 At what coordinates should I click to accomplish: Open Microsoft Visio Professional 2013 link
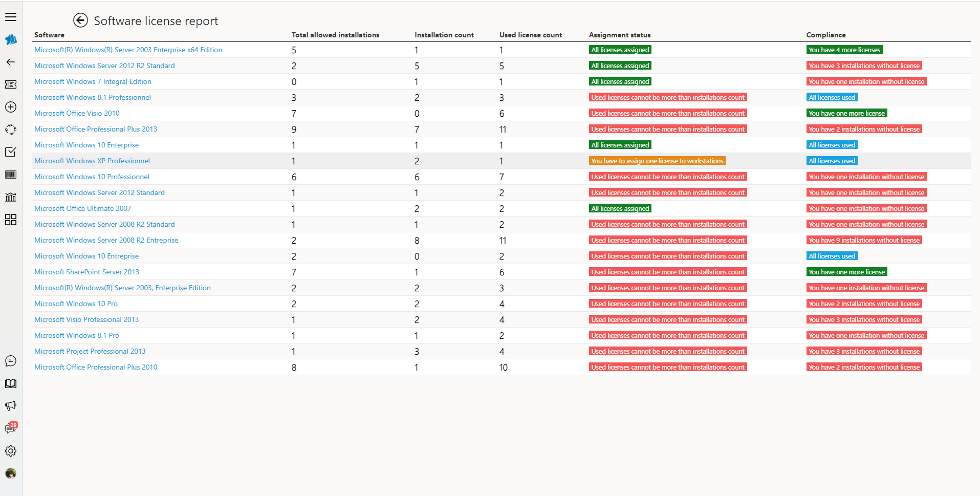tap(86, 319)
